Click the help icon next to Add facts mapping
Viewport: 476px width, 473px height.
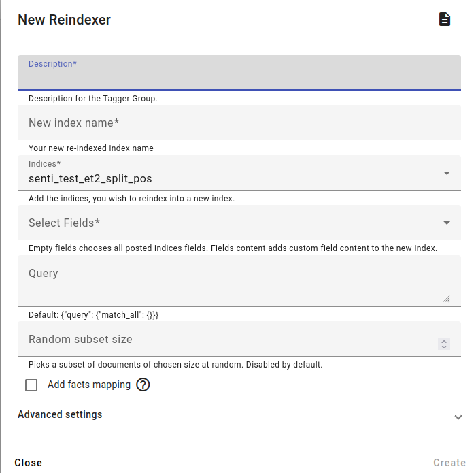tap(143, 385)
